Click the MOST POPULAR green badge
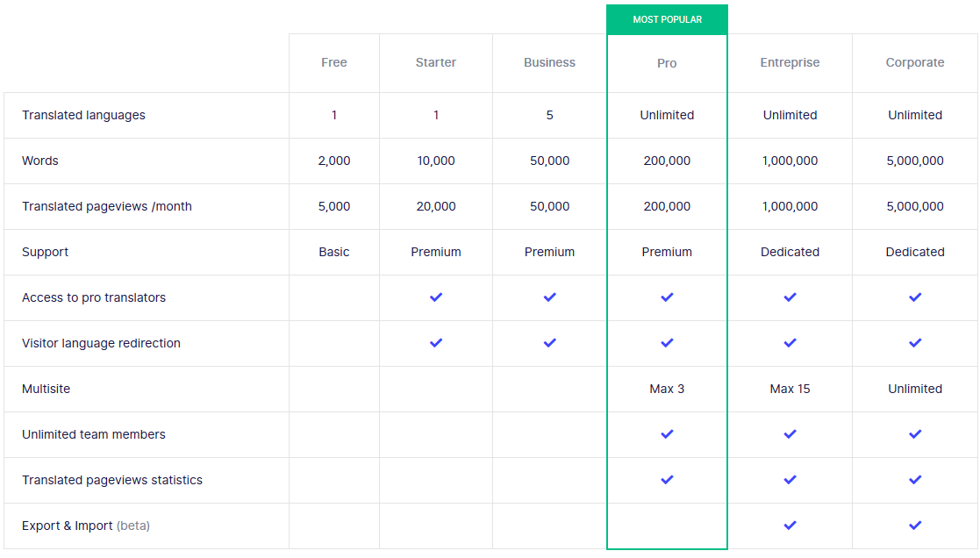The image size is (980, 558). click(668, 19)
